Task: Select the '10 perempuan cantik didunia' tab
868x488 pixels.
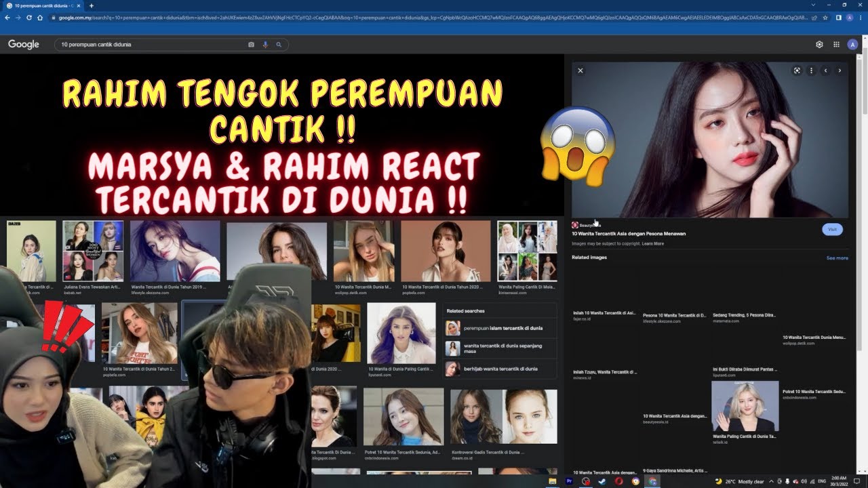Action: coord(43,5)
